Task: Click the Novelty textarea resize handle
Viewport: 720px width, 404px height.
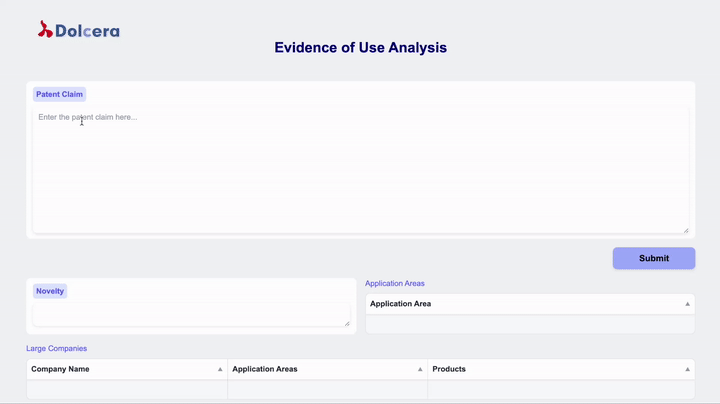Action: click(347, 322)
